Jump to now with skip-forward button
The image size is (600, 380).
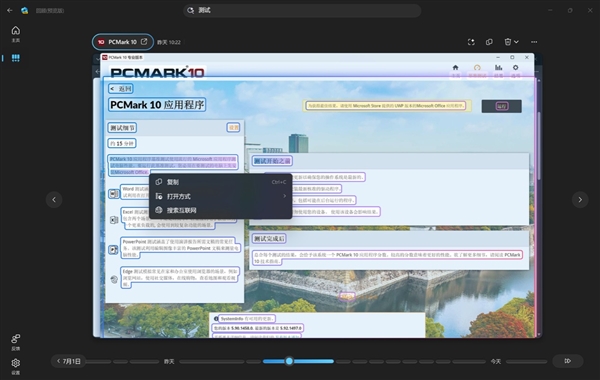click(567, 361)
